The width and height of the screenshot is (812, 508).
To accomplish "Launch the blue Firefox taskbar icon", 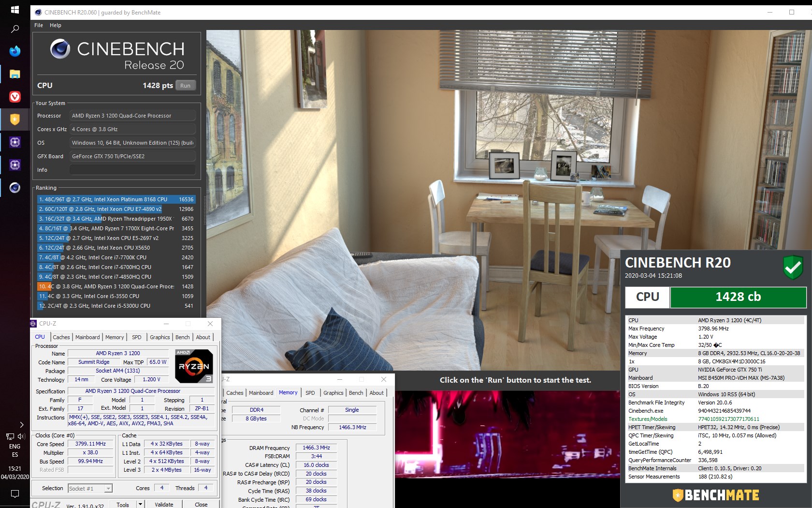I will [15, 51].
